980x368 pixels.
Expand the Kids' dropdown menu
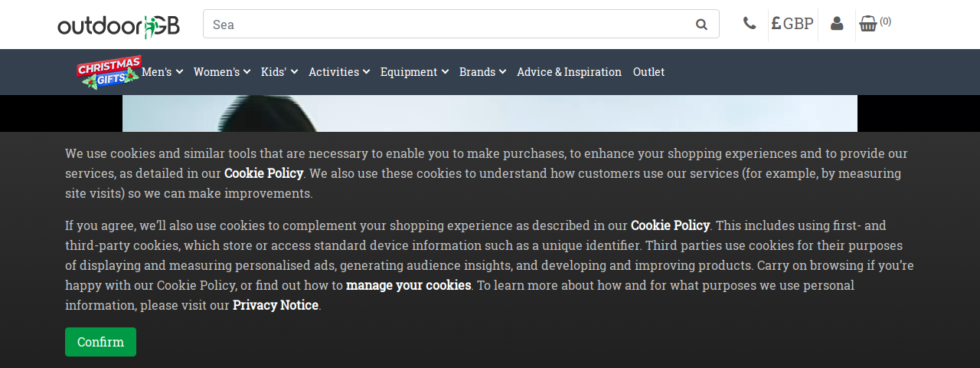[x=279, y=72]
